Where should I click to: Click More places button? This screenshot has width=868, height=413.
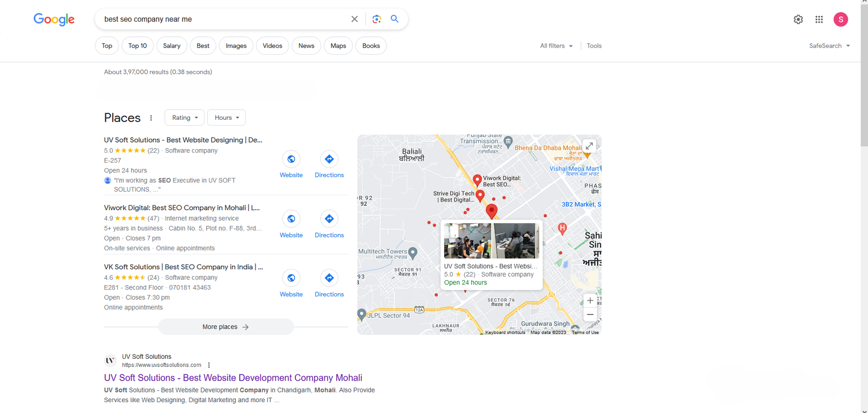tap(226, 327)
